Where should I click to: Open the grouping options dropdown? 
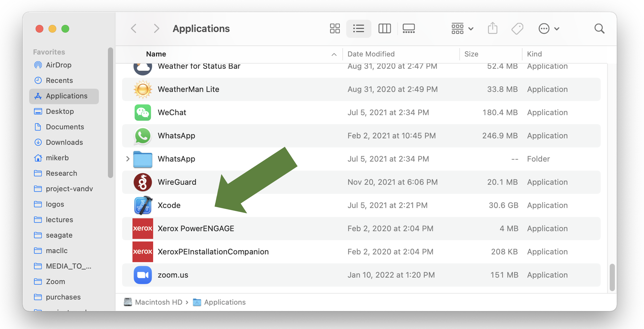pos(462,29)
